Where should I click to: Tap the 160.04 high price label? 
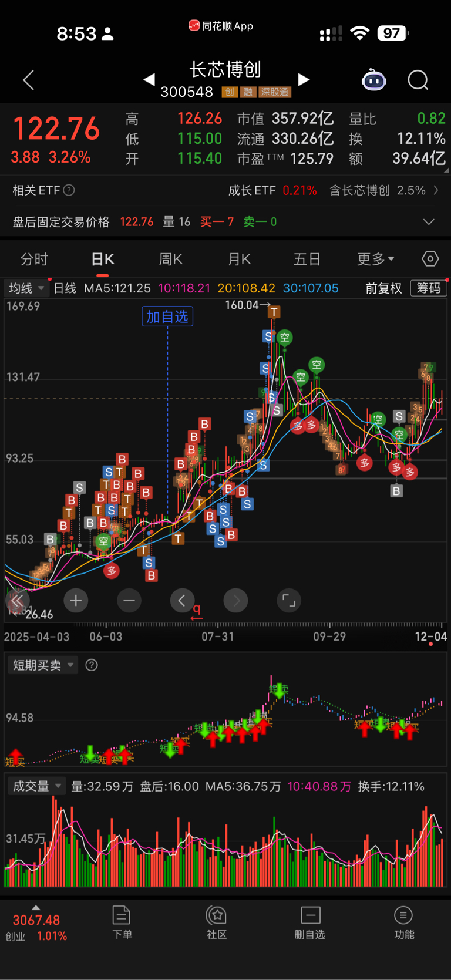[x=242, y=305]
